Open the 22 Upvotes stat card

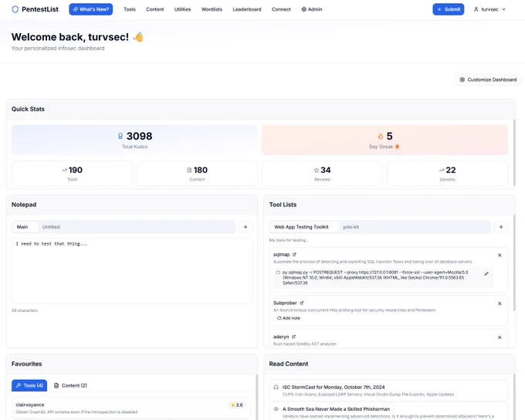(x=447, y=174)
